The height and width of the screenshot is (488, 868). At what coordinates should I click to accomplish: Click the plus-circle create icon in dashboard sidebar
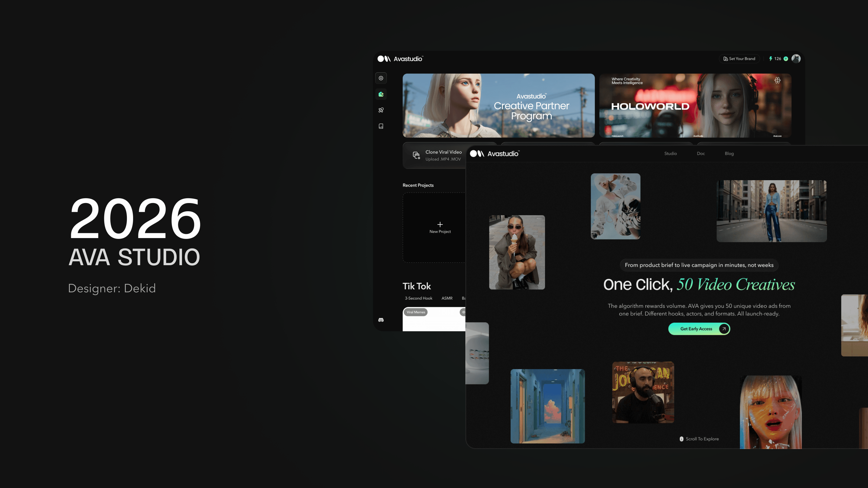381,78
